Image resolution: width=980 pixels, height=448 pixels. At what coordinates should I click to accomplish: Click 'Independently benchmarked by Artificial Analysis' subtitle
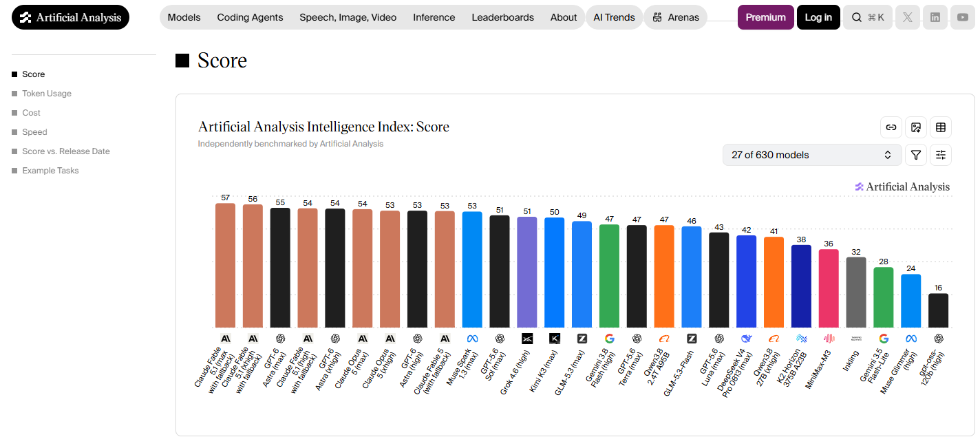[290, 144]
